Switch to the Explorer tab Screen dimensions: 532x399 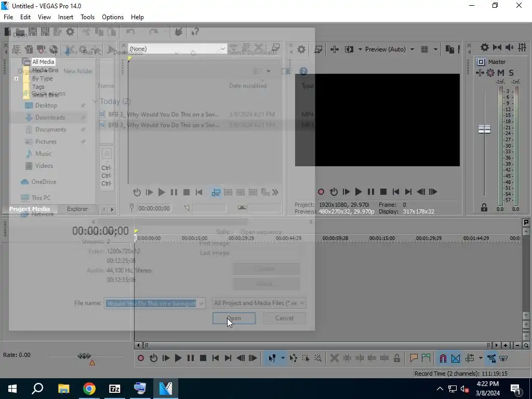[77, 209]
